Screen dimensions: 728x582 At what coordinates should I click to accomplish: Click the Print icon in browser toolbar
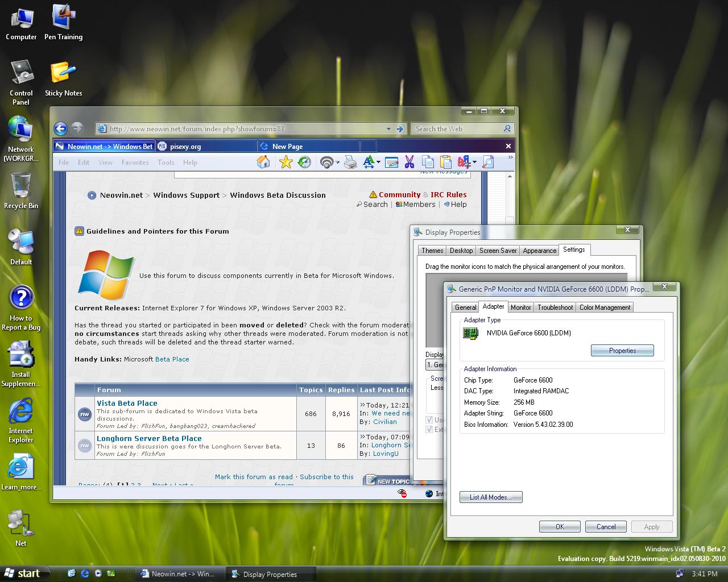pos(351,163)
